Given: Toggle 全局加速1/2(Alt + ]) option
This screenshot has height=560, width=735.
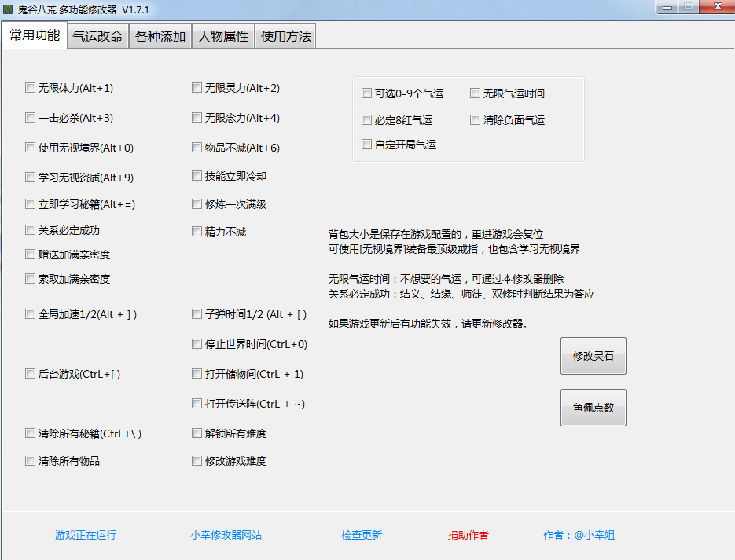Looking at the screenshot, I should click(x=30, y=314).
